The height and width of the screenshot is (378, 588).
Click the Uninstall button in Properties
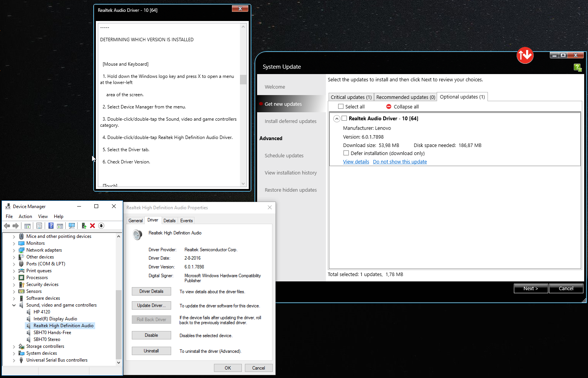pyautogui.click(x=151, y=351)
